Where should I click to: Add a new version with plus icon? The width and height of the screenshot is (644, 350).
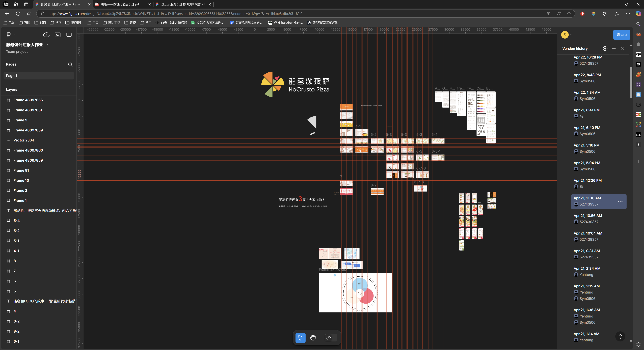(x=614, y=48)
